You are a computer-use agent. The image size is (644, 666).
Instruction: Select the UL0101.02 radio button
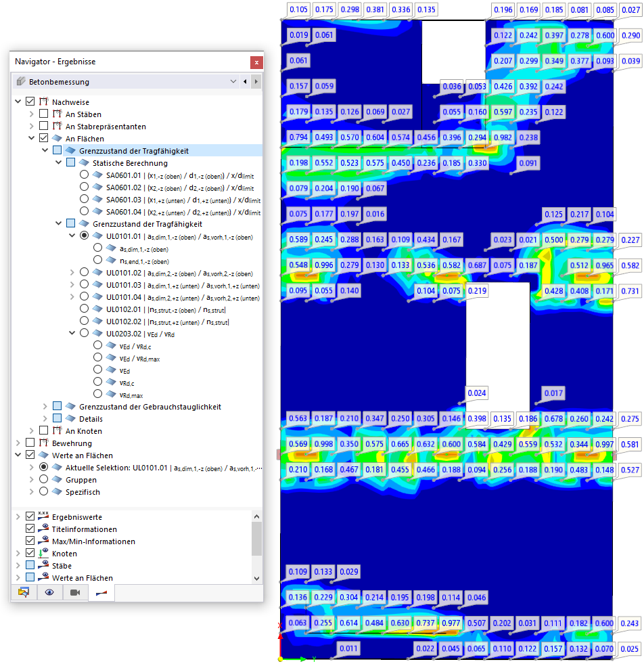point(84,272)
